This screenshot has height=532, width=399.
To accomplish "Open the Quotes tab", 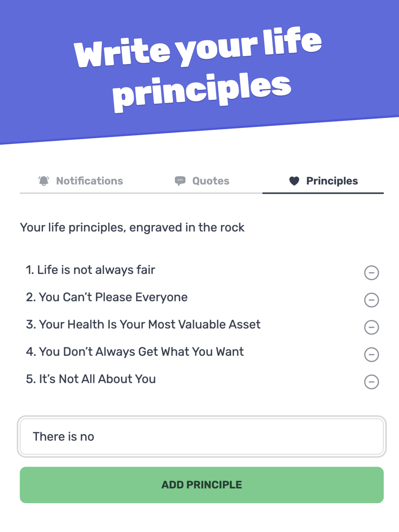I will point(202,181).
